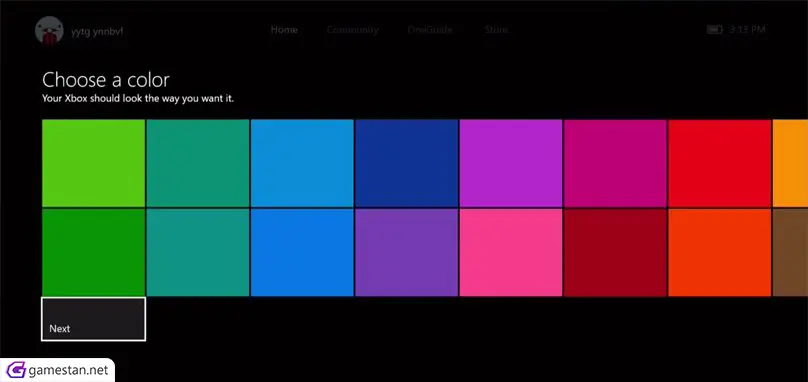The width and height of the screenshot is (808, 382).
Task: Select the lime green color tile
Action: point(93,163)
